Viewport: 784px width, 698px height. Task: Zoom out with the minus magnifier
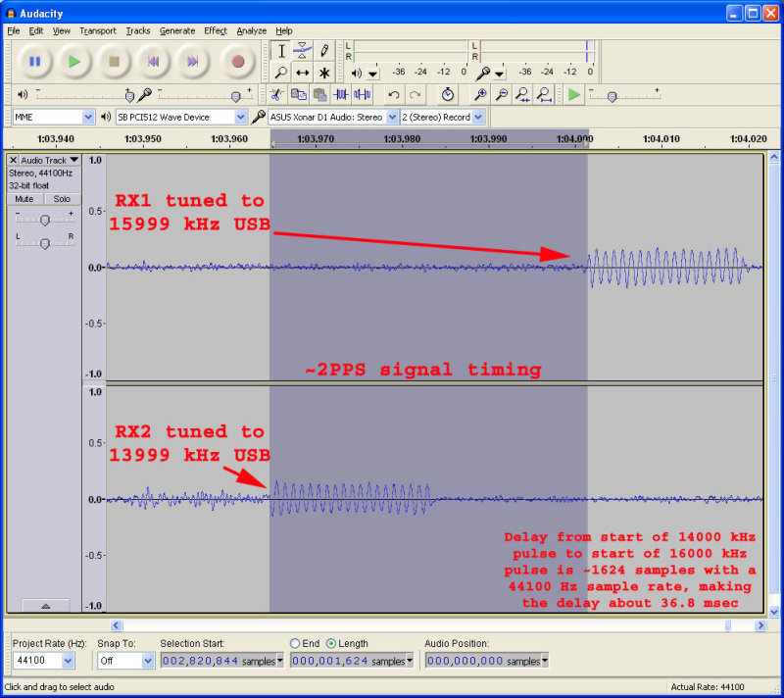coord(502,94)
